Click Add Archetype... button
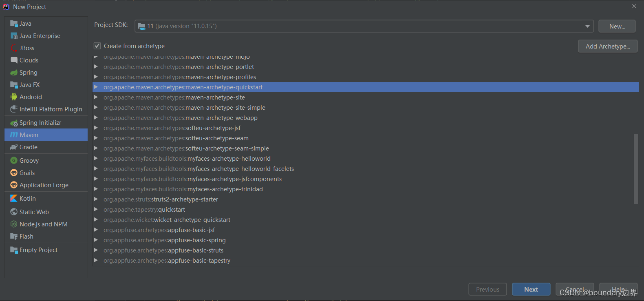Viewport: 644px width, 301px height. click(x=608, y=46)
